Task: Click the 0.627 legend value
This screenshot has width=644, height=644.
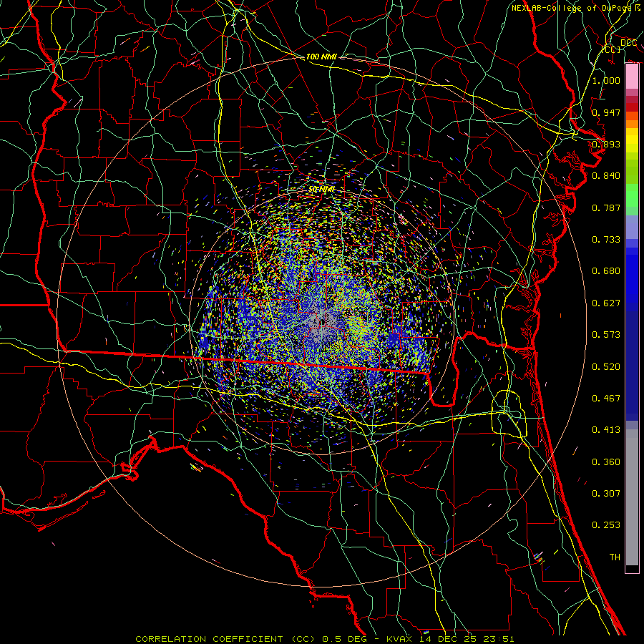Action: click(606, 303)
